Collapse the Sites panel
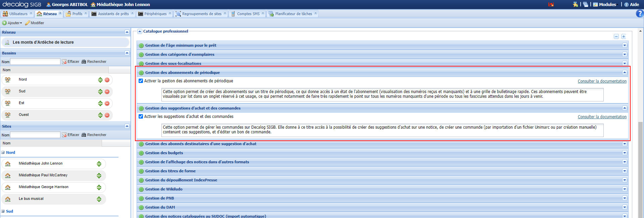The image size is (644, 218). (x=127, y=126)
